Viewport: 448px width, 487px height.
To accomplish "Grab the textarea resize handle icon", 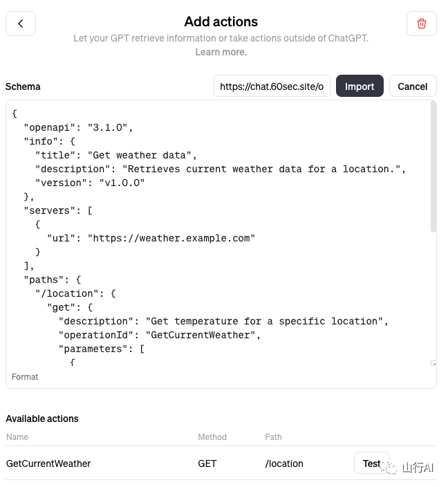I will pyautogui.click(x=433, y=363).
